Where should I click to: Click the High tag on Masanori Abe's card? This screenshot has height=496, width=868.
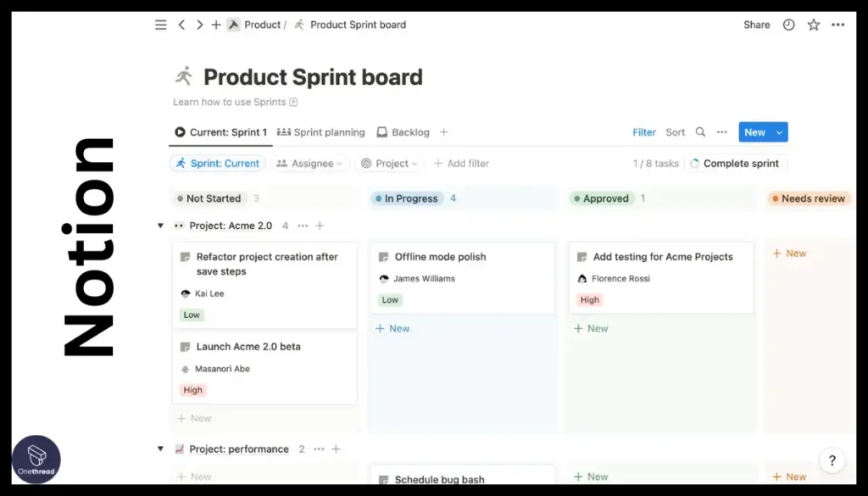tap(192, 390)
